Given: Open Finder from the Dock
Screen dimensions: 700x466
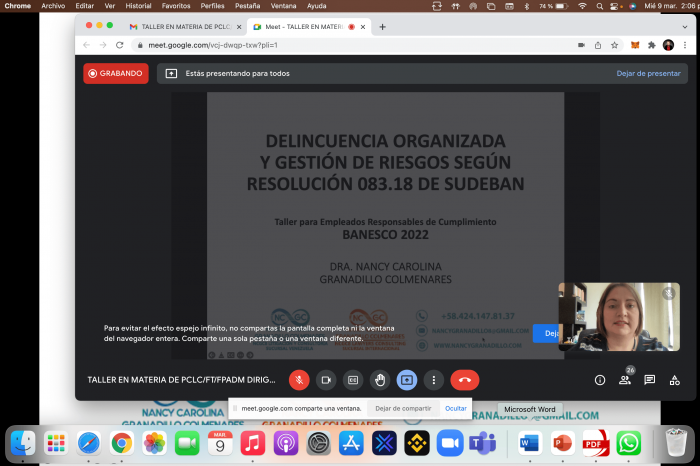Looking at the screenshot, I should pyautogui.click(x=23, y=443).
